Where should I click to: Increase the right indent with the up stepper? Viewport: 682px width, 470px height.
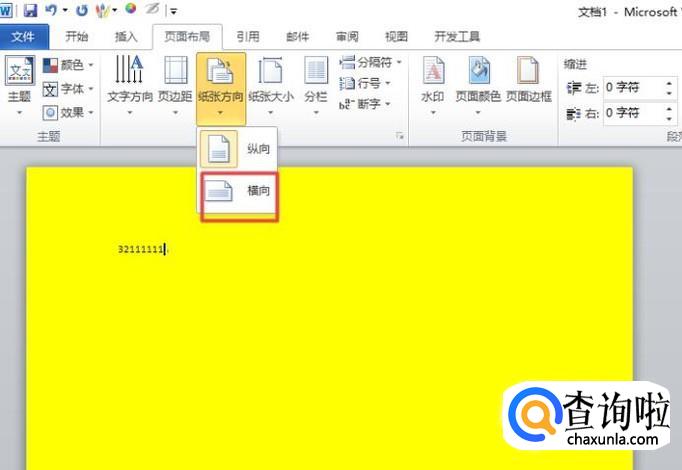tap(669, 108)
